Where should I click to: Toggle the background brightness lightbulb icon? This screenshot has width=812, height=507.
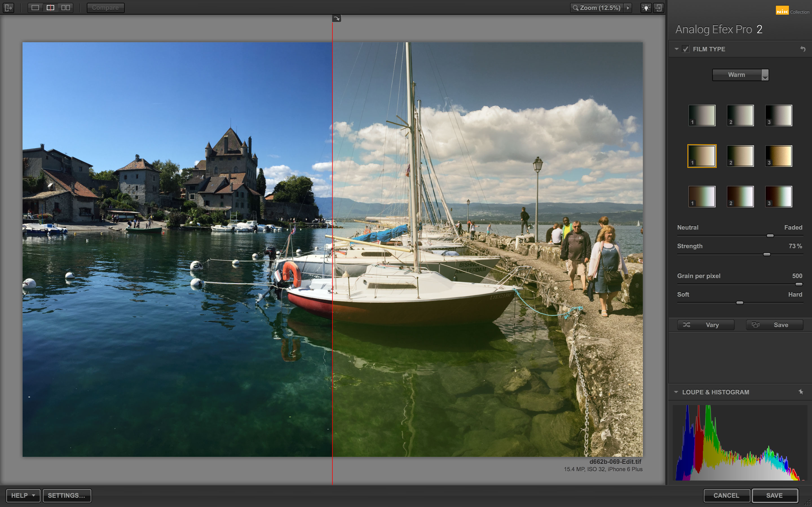[x=646, y=8]
